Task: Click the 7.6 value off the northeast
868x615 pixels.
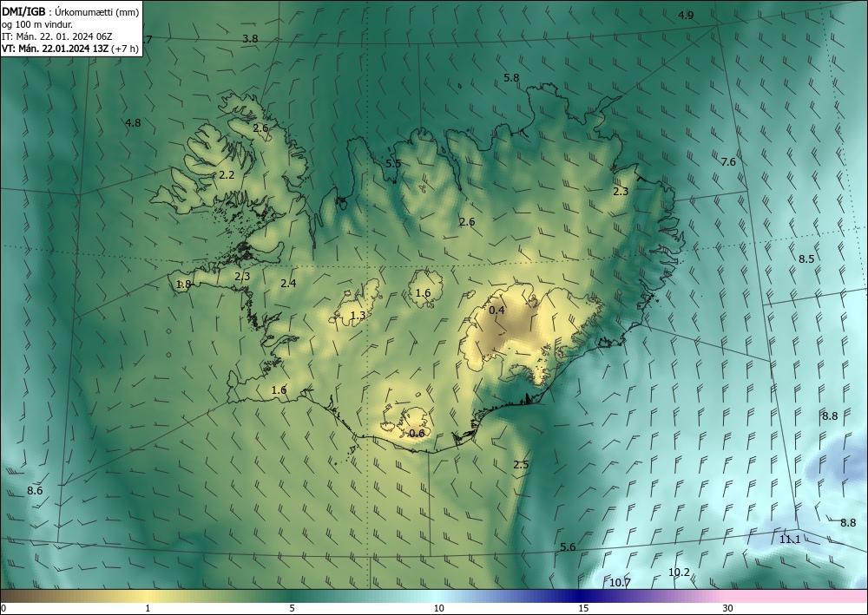Action: (728, 161)
